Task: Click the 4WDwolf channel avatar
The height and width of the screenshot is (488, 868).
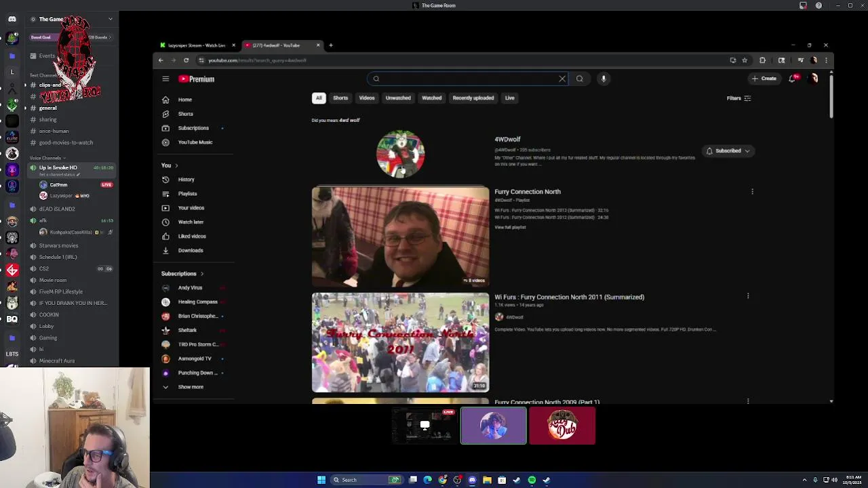Action: 401,153
